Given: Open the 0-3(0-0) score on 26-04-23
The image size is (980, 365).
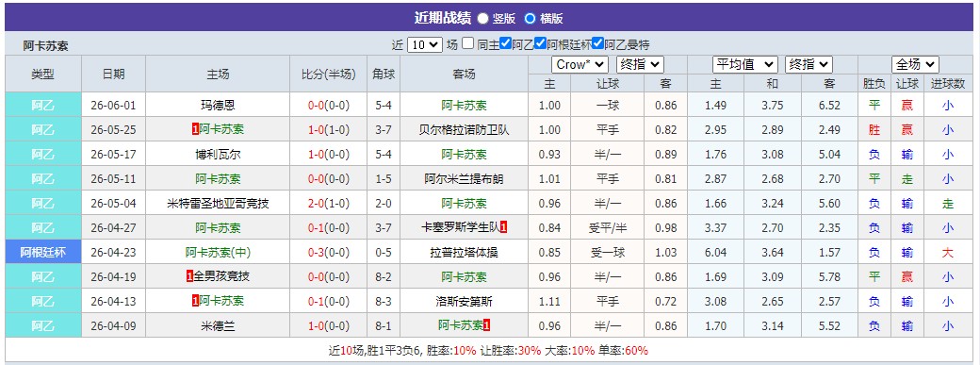Looking at the screenshot, I should pyautogui.click(x=328, y=253).
